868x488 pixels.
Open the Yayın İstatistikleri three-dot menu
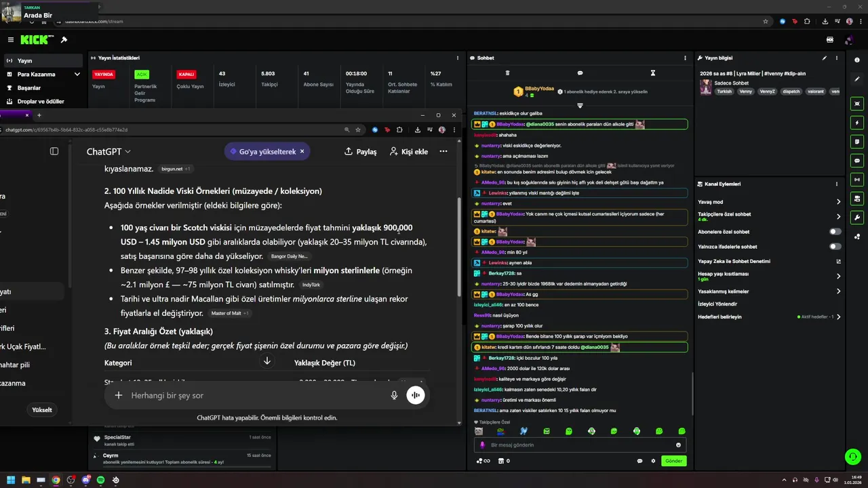[457, 58]
